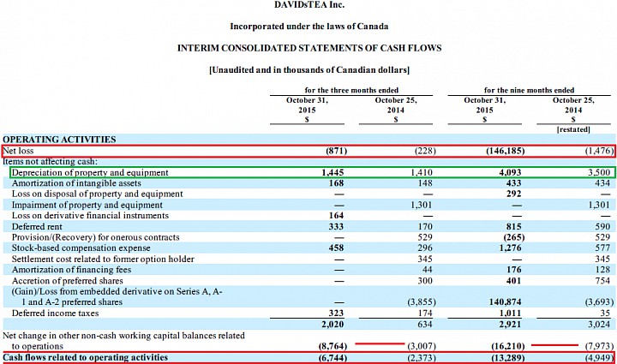Click depreciation value '3,500'
The width and height of the screenshot is (617, 364).
[x=599, y=172]
